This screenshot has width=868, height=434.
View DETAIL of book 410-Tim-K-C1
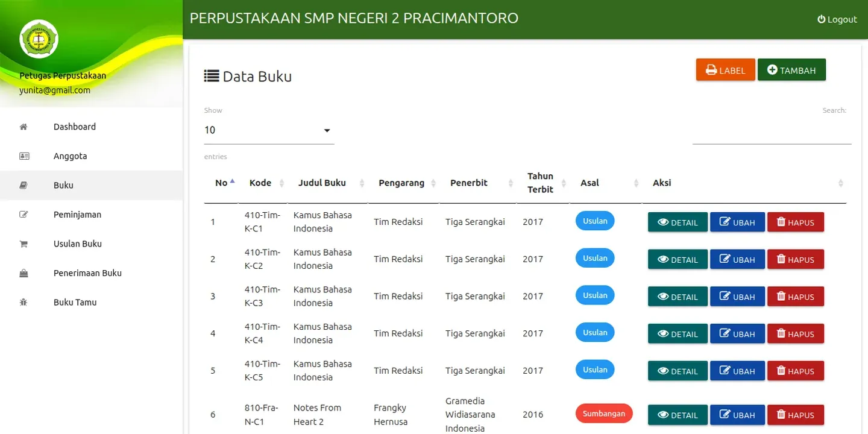pos(678,222)
